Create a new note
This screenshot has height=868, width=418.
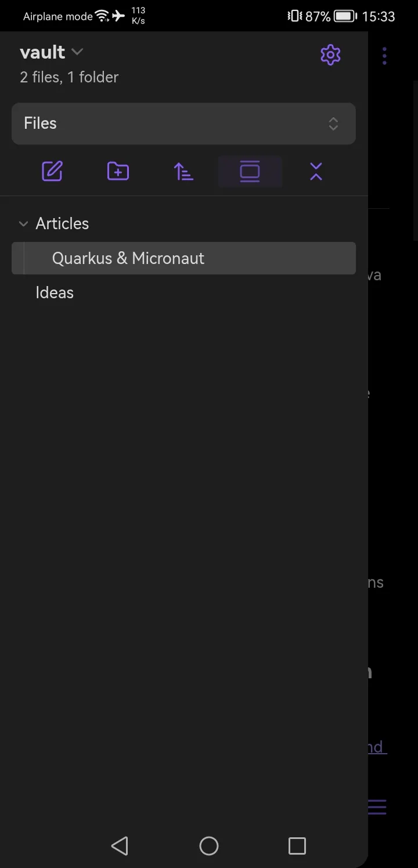[52, 171]
